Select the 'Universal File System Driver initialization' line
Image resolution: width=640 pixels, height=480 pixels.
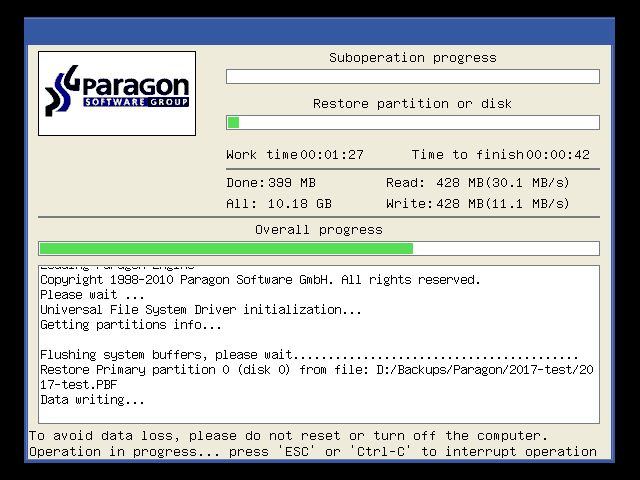(x=200, y=310)
